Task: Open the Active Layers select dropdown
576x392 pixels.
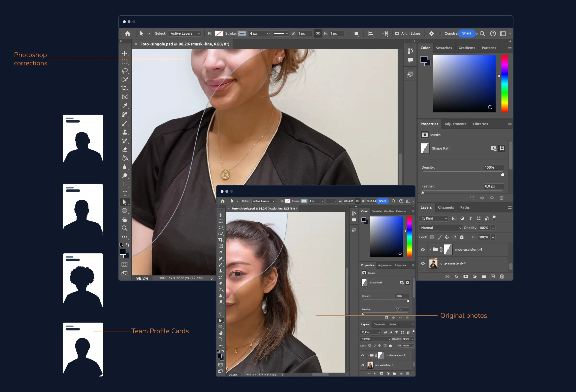Action: tap(185, 33)
